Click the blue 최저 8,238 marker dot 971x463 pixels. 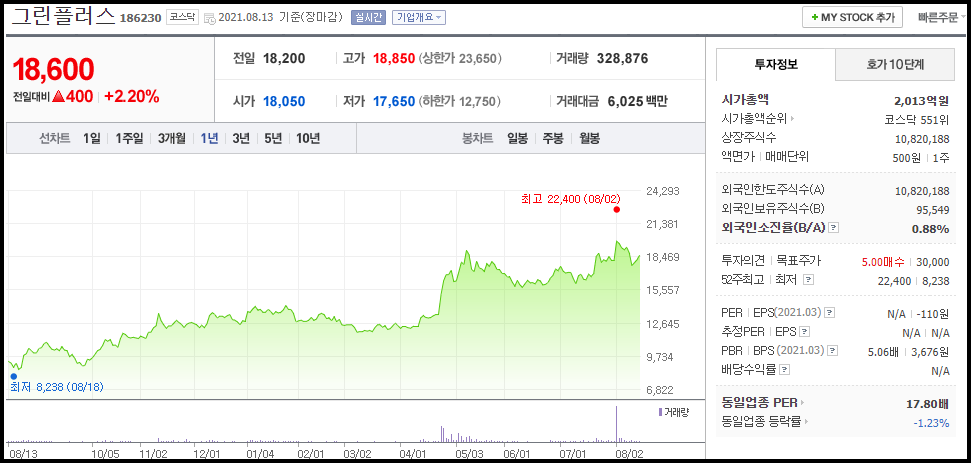(x=13, y=376)
